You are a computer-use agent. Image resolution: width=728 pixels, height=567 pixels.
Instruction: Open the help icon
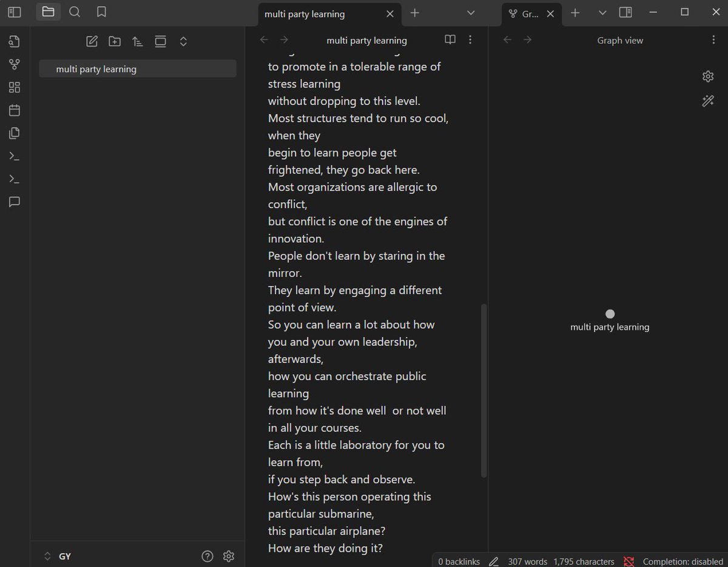tap(207, 556)
